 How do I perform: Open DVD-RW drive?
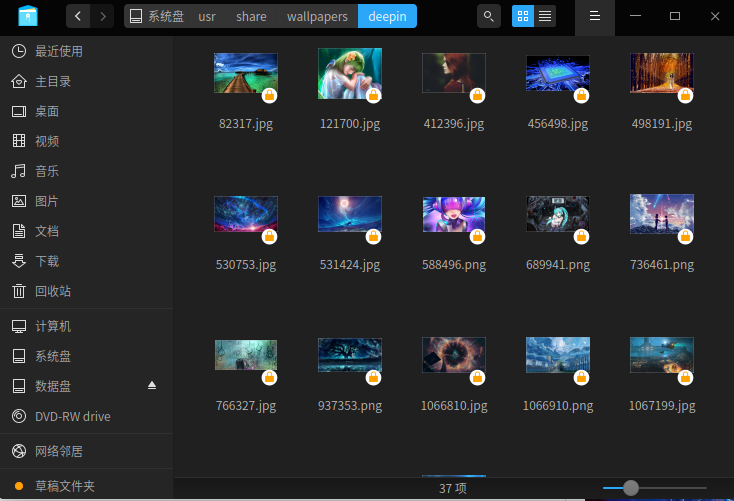[87, 416]
